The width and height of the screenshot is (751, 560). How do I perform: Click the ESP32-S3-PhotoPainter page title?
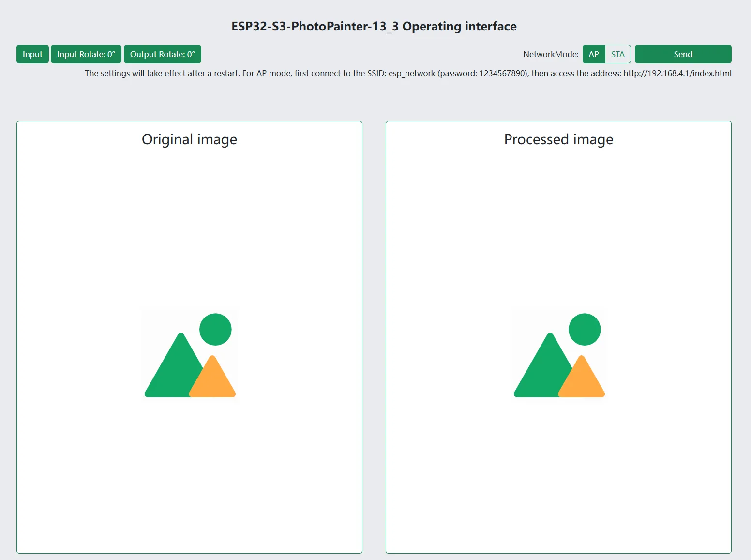pos(374,26)
